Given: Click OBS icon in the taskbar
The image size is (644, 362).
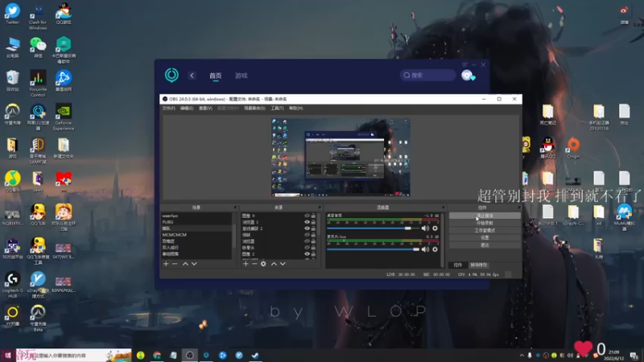Looking at the screenshot, I should [190, 355].
